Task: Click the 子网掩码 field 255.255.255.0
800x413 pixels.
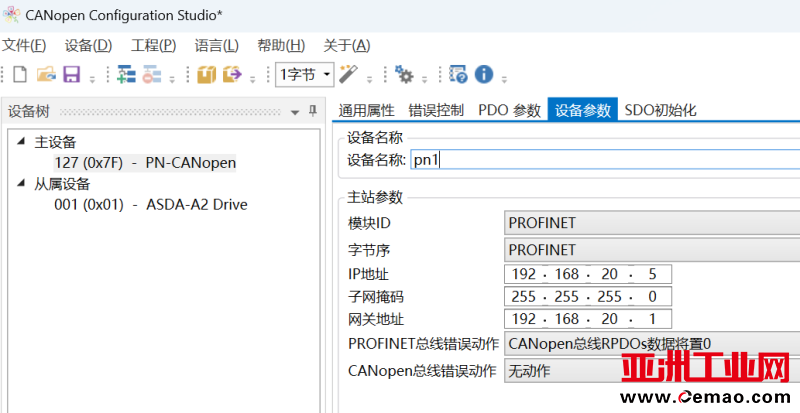Action: point(588,297)
